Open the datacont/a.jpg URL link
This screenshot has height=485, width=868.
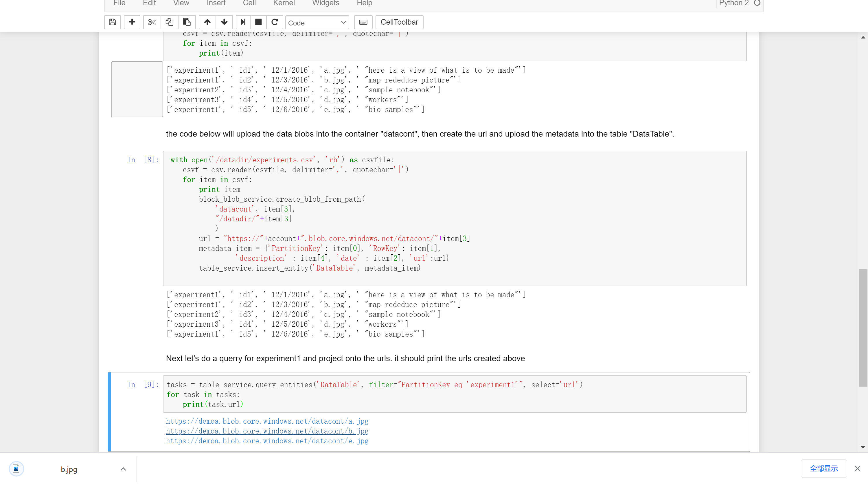(x=267, y=421)
